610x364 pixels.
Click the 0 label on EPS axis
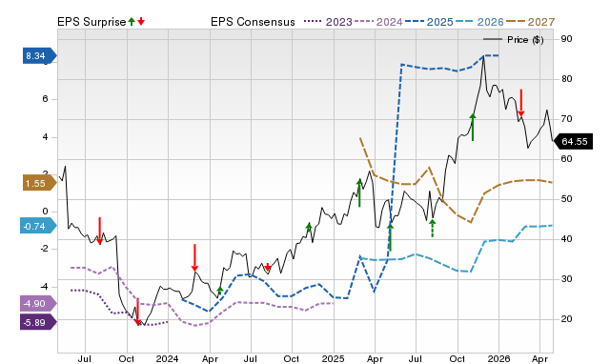pyautogui.click(x=45, y=212)
